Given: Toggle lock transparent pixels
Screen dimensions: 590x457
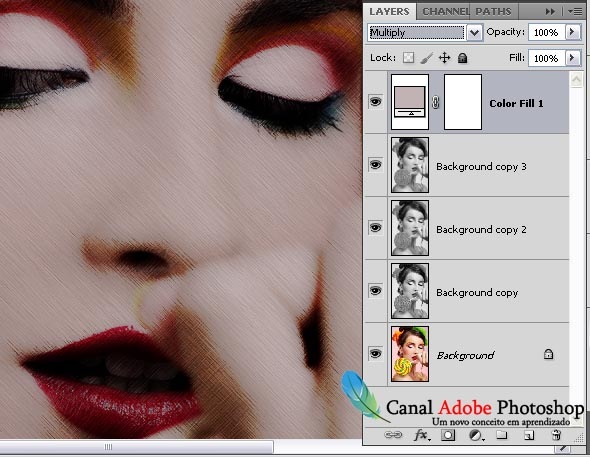Looking at the screenshot, I should (409, 58).
